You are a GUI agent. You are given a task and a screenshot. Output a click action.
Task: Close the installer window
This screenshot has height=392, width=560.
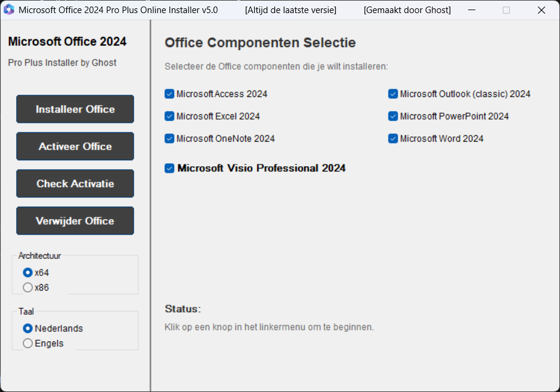pyautogui.click(x=542, y=10)
